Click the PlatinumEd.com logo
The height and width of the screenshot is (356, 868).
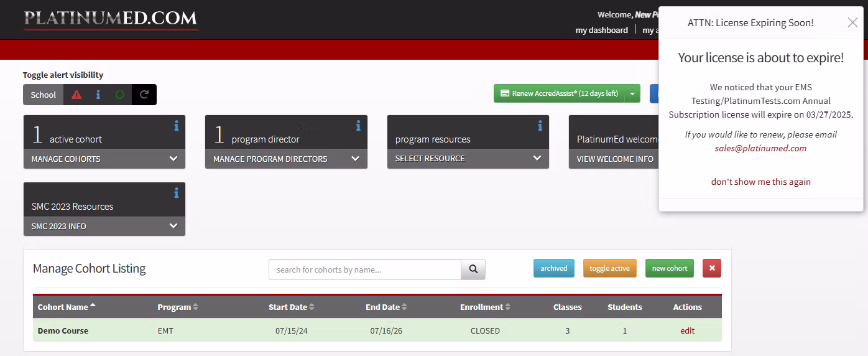click(111, 19)
